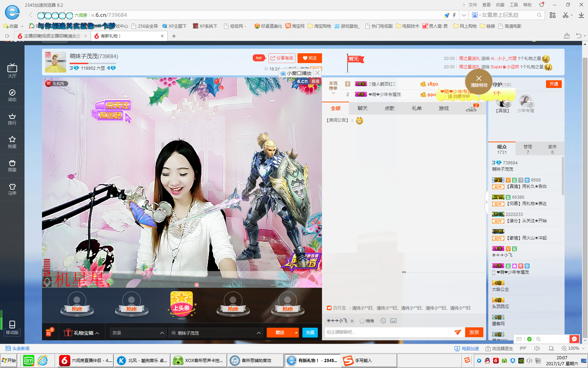Image resolution: width=588 pixels, height=368 pixels.
Task: Click the 充值 recharge button
Action: (310, 333)
